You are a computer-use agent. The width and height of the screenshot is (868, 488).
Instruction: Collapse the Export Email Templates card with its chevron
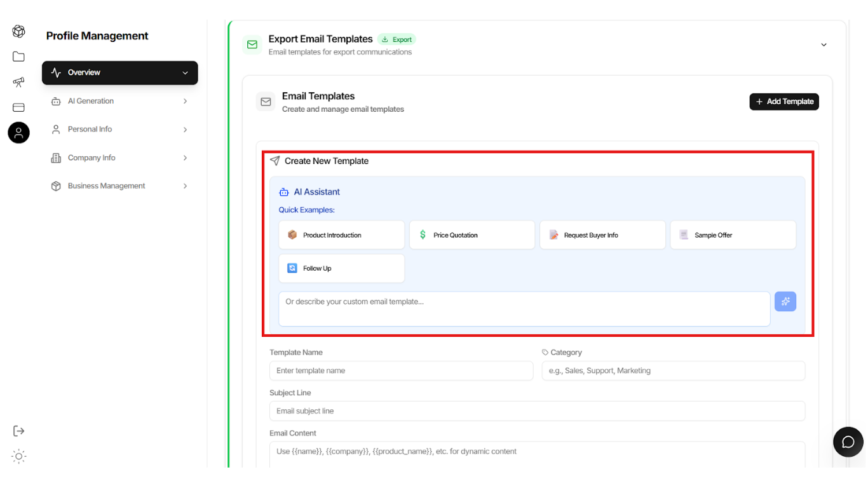824,44
